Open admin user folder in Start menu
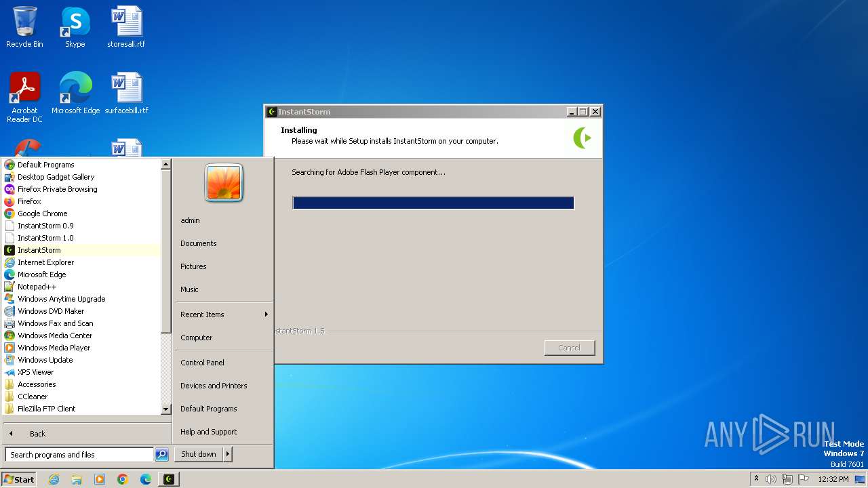 [x=224, y=220]
